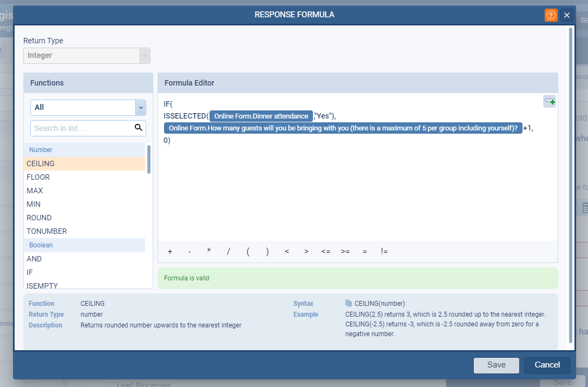The height and width of the screenshot is (387, 588).
Task: Open help via the orange question mark icon
Action: [551, 15]
